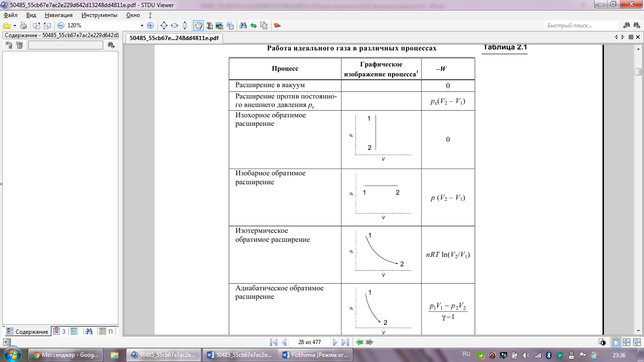Switch to the Fizkhimia Word taskbar window
This screenshot has height=362, width=644.
(315, 355)
